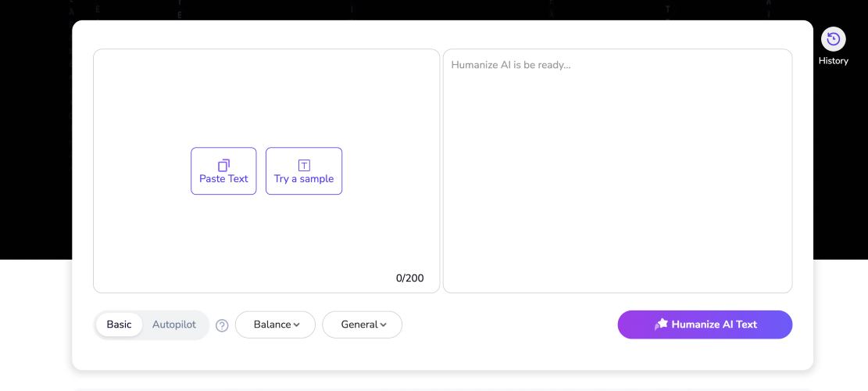The image size is (868, 391).
Task: Choose the Try a sample label
Action: coord(304,179)
